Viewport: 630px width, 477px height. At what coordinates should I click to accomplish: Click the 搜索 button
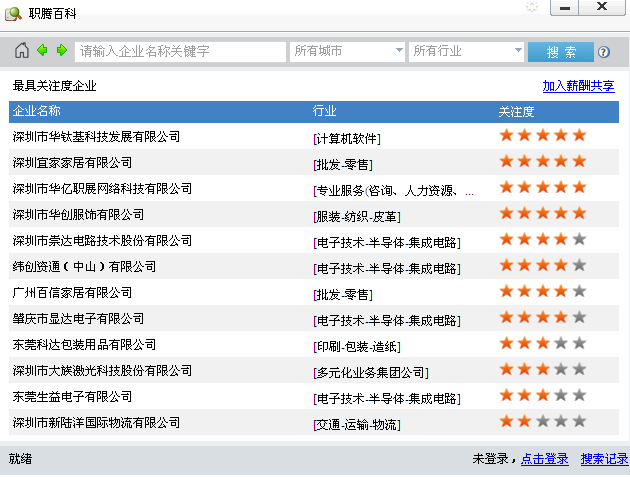coord(561,52)
